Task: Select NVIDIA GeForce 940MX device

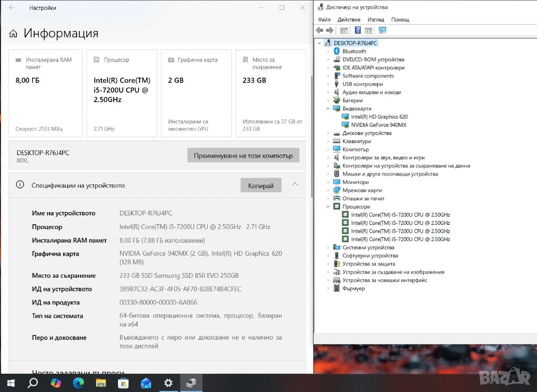Action: coord(378,125)
